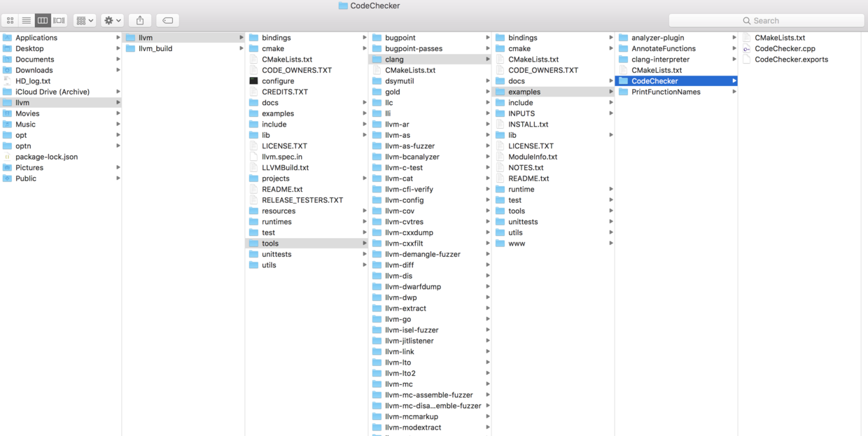Open the item arrangement dropdown
Screen dimensions: 868x436
(x=83, y=20)
